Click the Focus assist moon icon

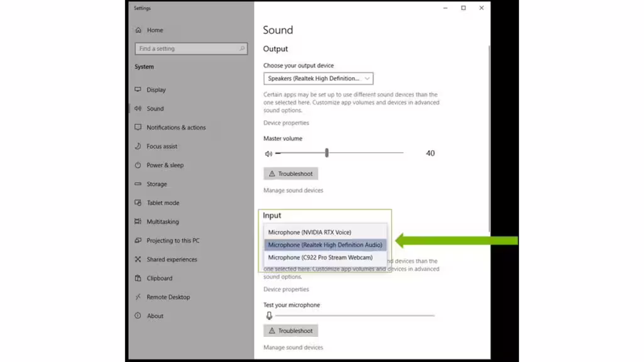point(138,146)
